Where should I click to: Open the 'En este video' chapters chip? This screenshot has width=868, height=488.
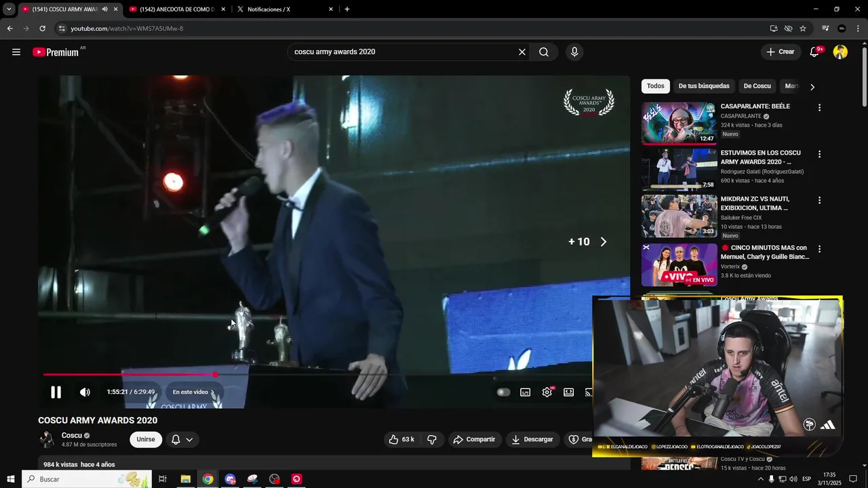[x=193, y=392]
